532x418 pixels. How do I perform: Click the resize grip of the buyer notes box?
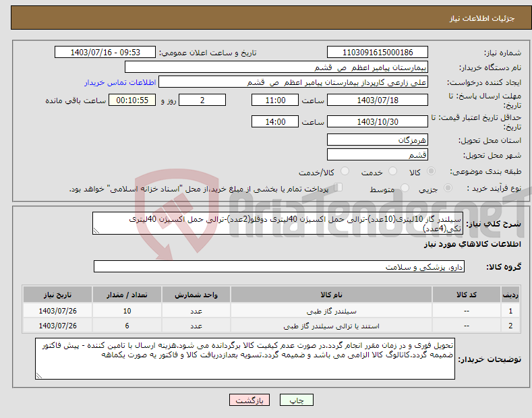pyautogui.click(x=39, y=376)
